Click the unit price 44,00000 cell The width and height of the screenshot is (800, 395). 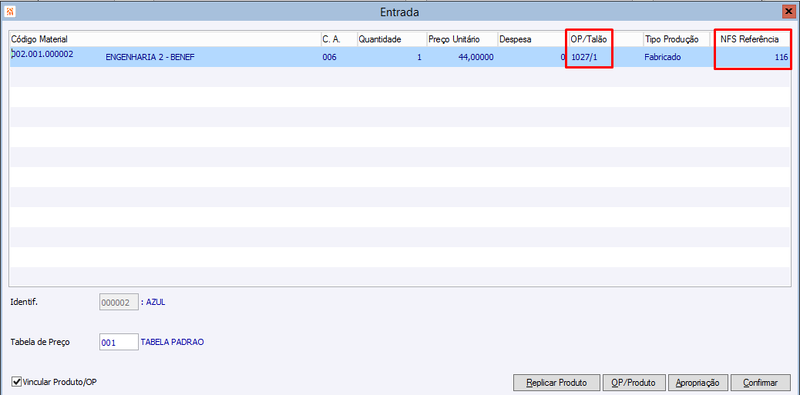[475, 58]
